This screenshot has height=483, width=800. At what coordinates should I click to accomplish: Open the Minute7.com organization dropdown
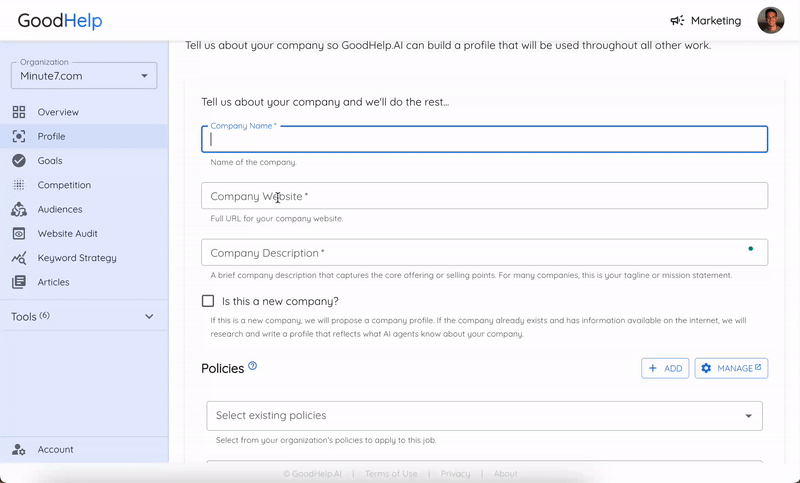[x=84, y=75]
